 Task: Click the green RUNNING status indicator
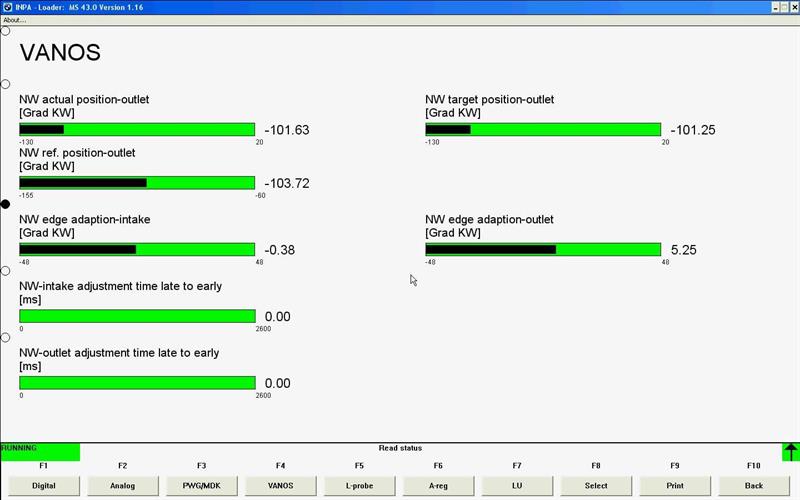point(40,452)
